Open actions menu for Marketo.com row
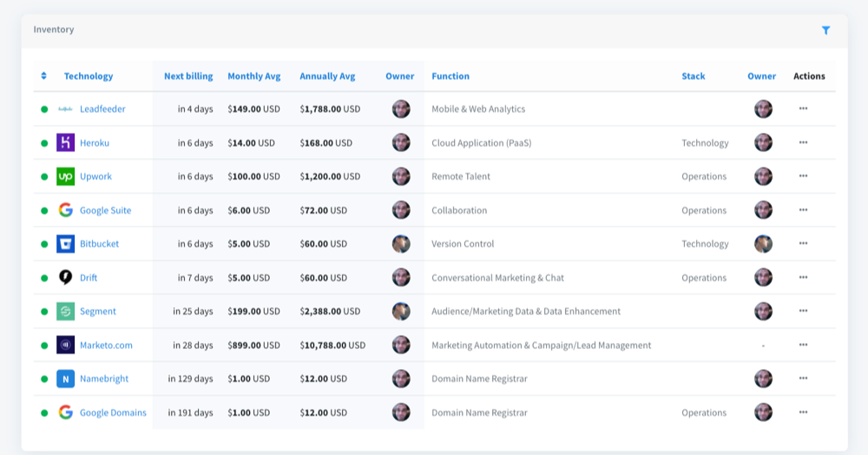This screenshot has width=868, height=455. 803,345
